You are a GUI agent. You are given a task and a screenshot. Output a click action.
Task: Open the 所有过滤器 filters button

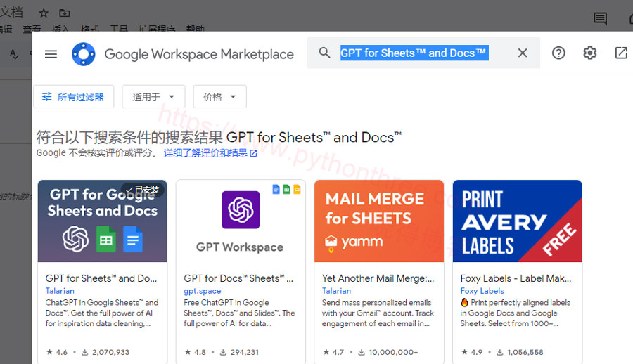(73, 96)
